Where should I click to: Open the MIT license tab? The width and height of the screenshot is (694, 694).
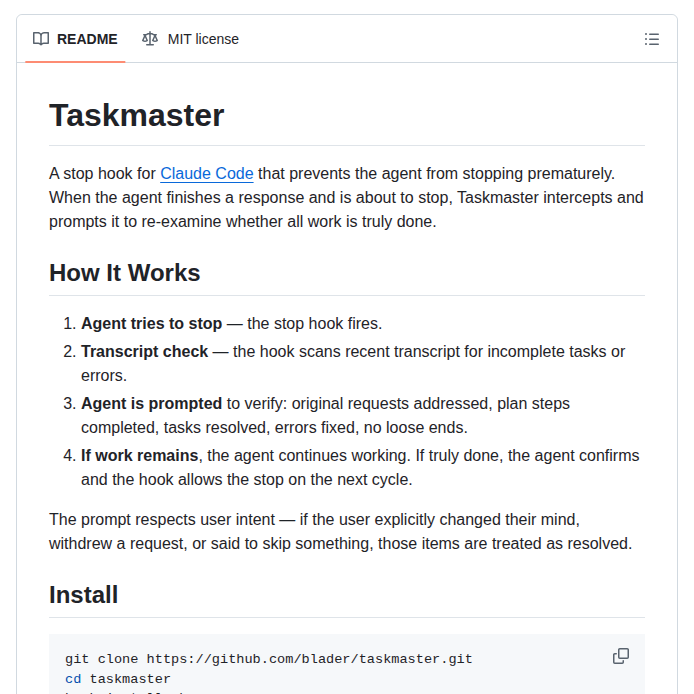[190, 39]
